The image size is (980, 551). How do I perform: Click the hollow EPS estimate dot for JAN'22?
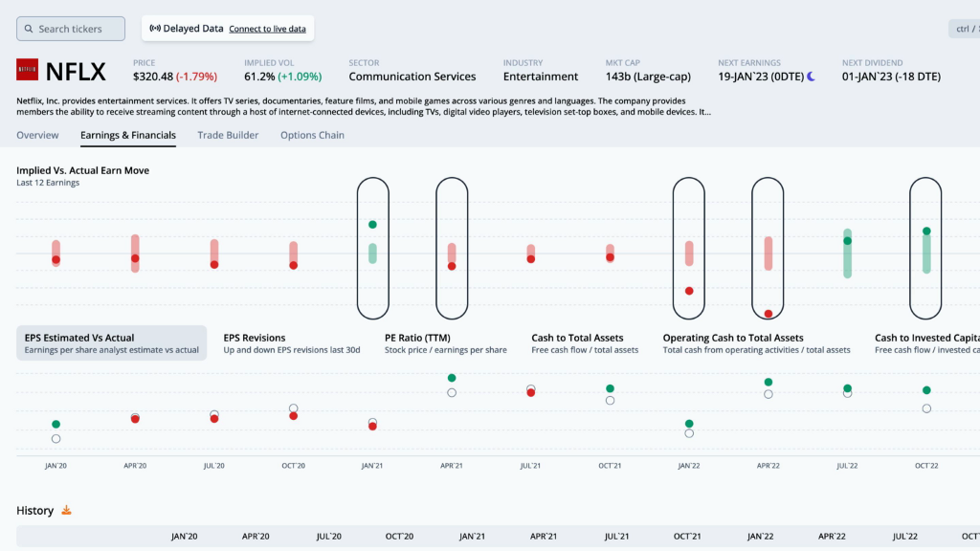pos(689,433)
